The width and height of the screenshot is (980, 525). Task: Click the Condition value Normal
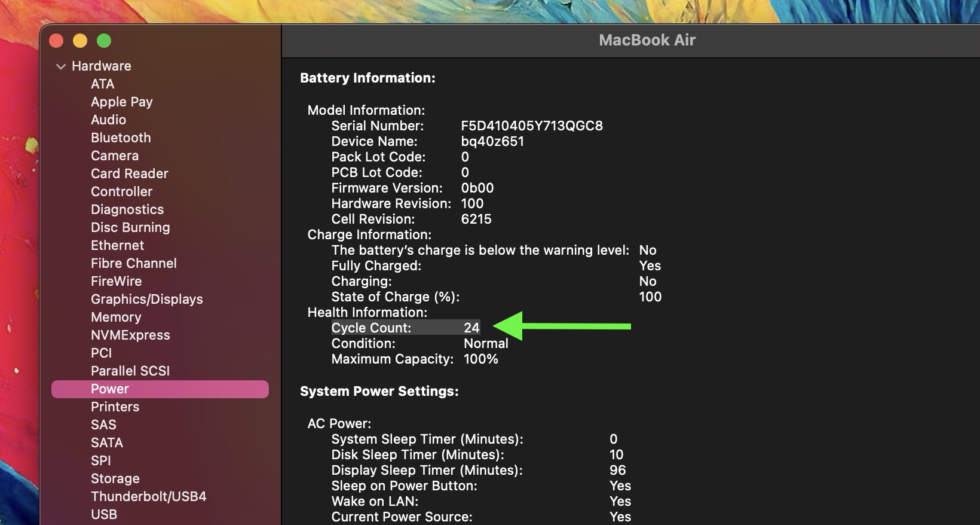[x=486, y=343]
